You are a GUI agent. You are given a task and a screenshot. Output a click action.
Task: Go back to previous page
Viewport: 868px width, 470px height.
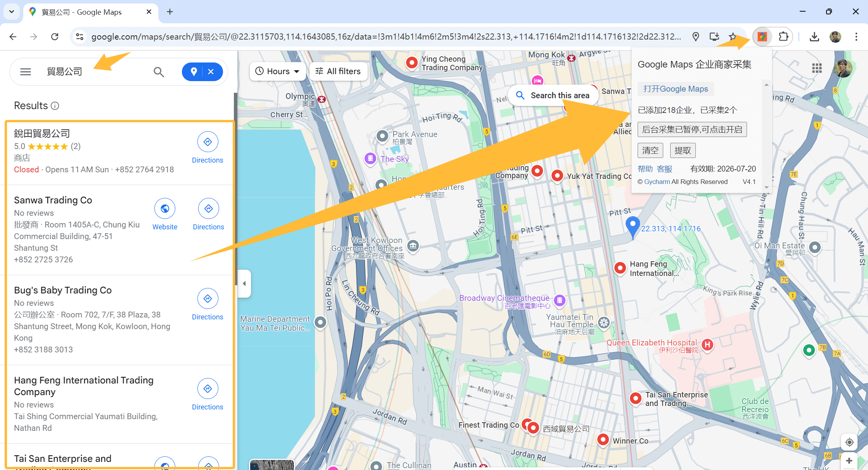[x=13, y=37]
